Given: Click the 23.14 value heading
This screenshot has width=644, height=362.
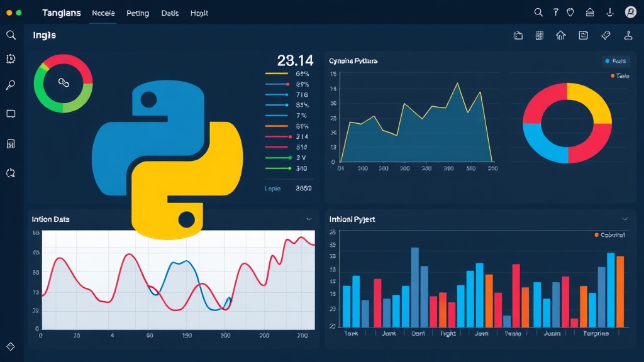Looking at the screenshot, I should [x=295, y=61].
